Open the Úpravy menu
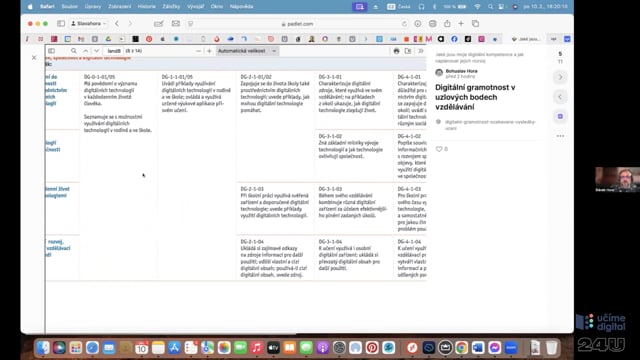This screenshot has width=640, height=360. pos(93,7)
